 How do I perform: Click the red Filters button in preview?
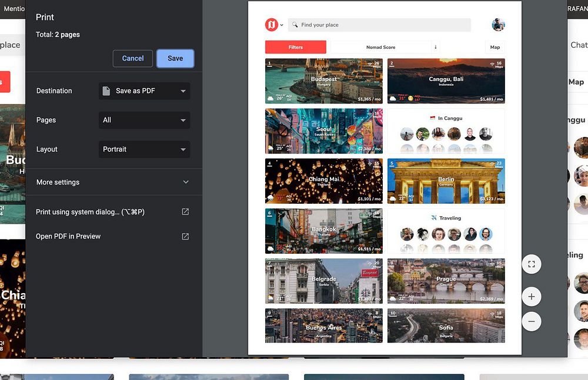[296, 47]
